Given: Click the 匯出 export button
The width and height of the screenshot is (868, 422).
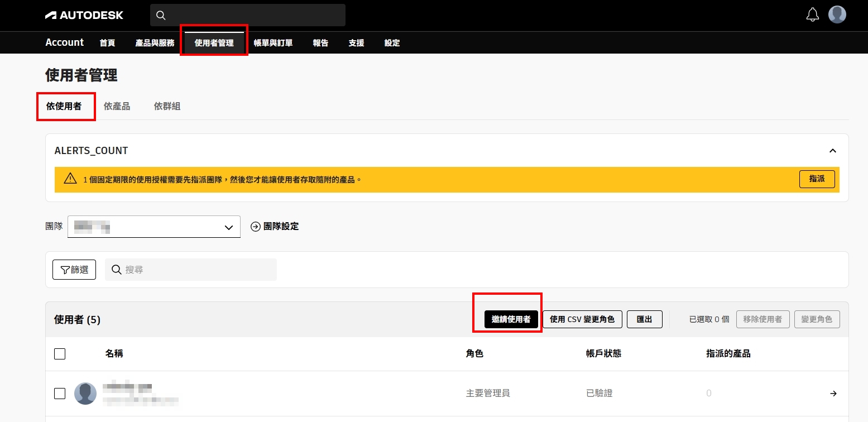Looking at the screenshot, I should [644, 319].
